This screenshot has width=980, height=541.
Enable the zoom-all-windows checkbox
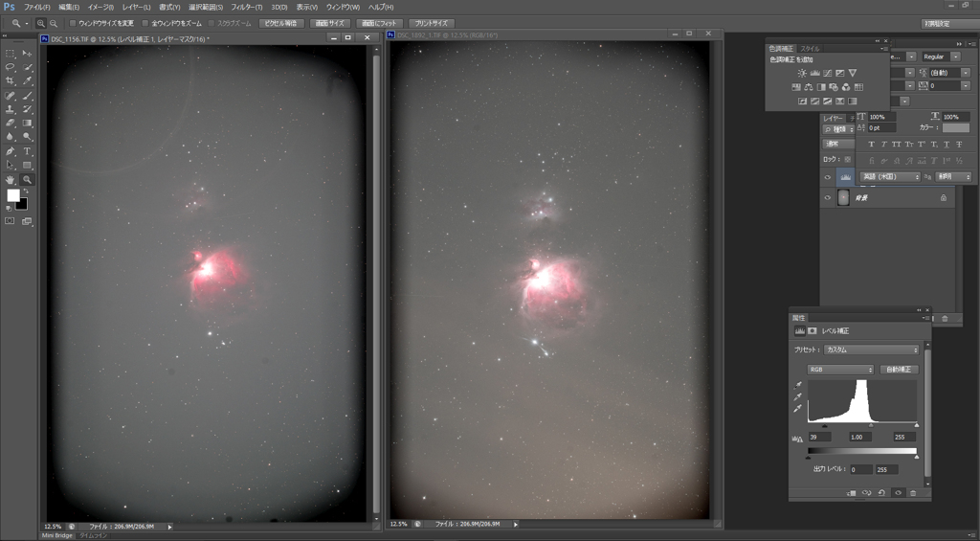point(145,23)
